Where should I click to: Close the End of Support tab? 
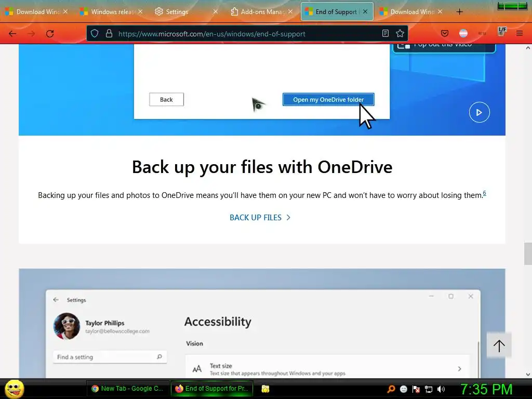[365, 11]
